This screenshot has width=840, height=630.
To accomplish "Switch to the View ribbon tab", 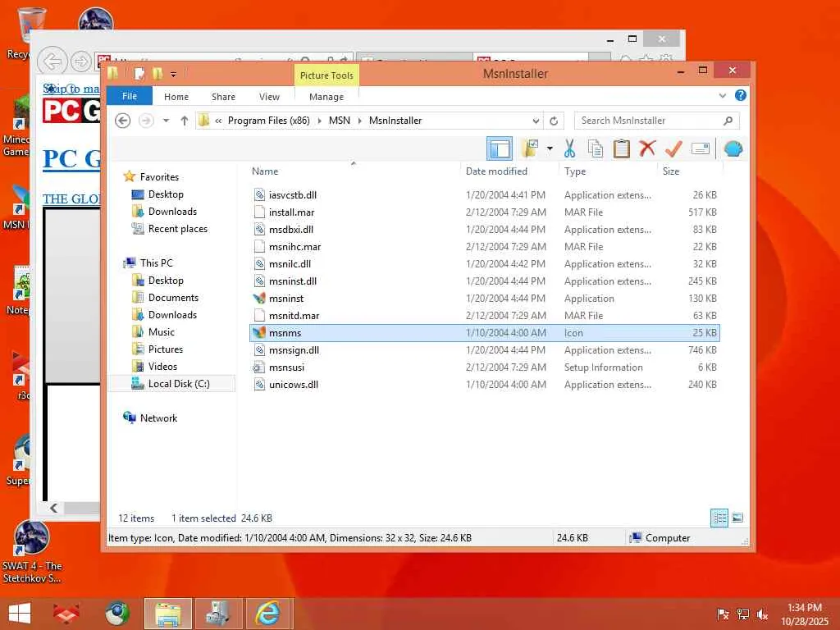I will (x=269, y=97).
